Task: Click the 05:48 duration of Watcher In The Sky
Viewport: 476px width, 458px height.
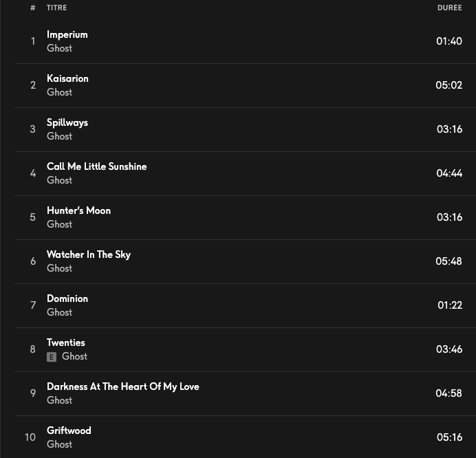Action: tap(448, 261)
